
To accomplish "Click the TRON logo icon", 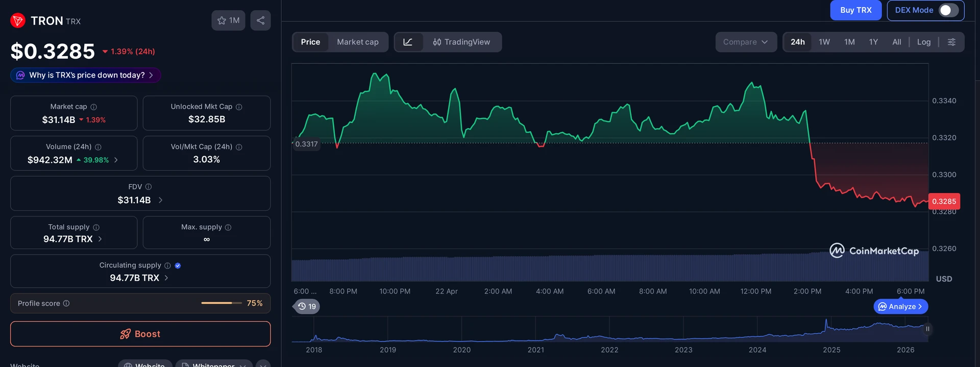I will click(18, 20).
